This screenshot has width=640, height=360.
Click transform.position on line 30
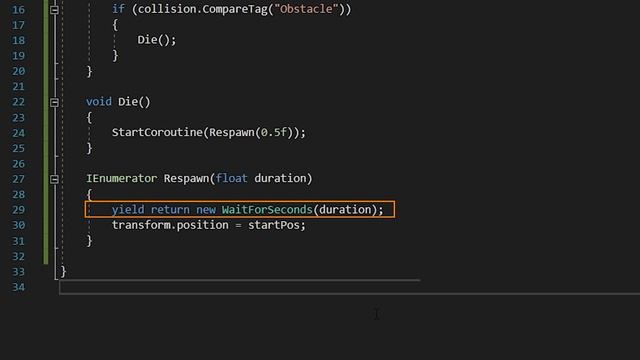(x=170, y=225)
